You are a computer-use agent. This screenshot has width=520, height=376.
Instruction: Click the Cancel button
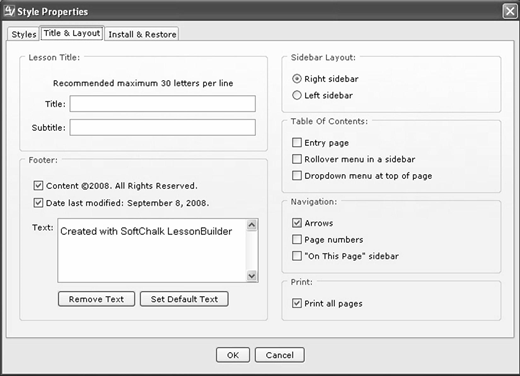click(x=280, y=355)
